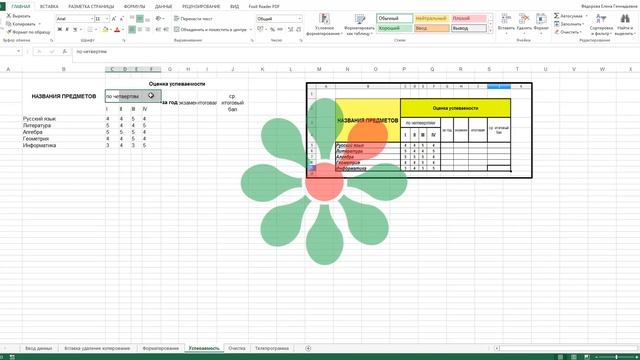Align text to middle of cell
Screen dimensions: 640x360
pos(140,18)
